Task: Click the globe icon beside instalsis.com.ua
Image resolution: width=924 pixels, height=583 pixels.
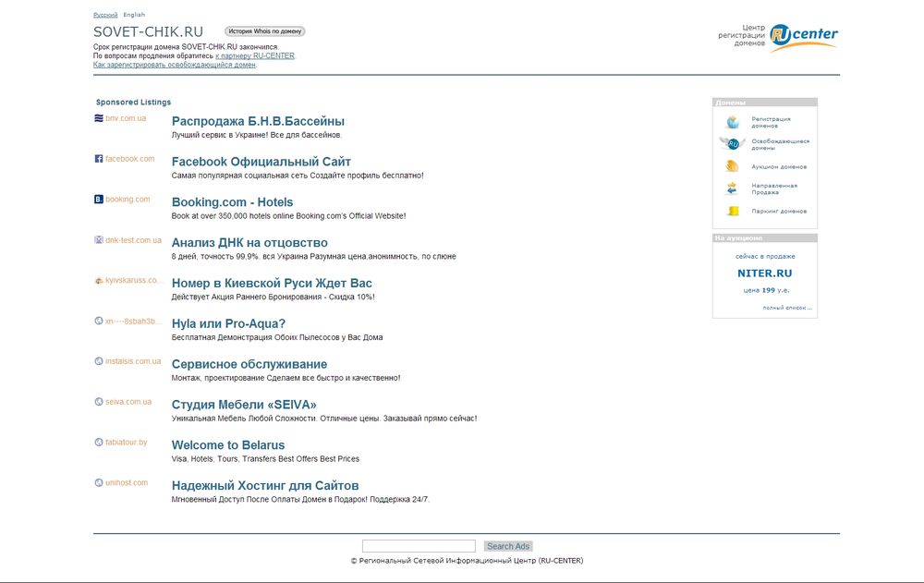Action: click(x=99, y=360)
